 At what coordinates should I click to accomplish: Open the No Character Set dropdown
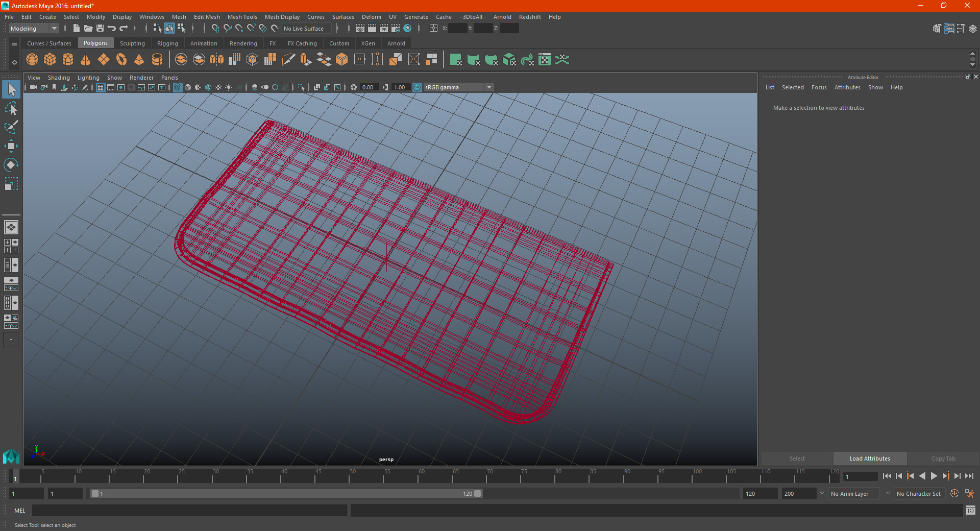[x=919, y=494]
